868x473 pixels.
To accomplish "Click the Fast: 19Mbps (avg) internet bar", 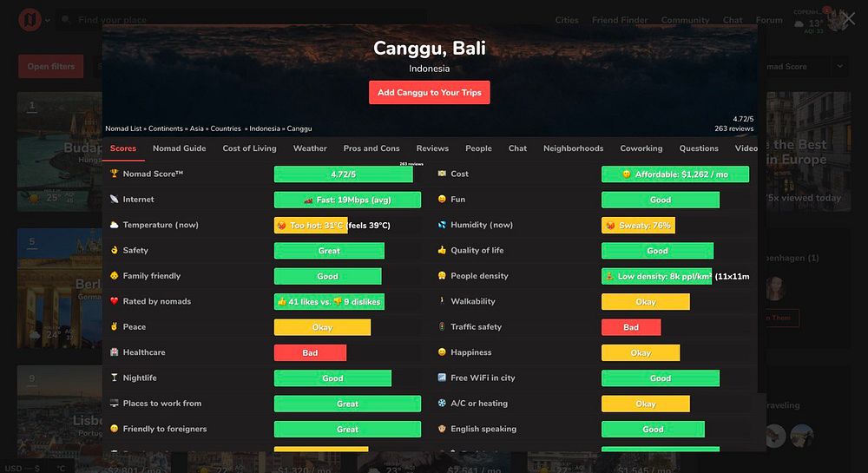I will point(348,200).
